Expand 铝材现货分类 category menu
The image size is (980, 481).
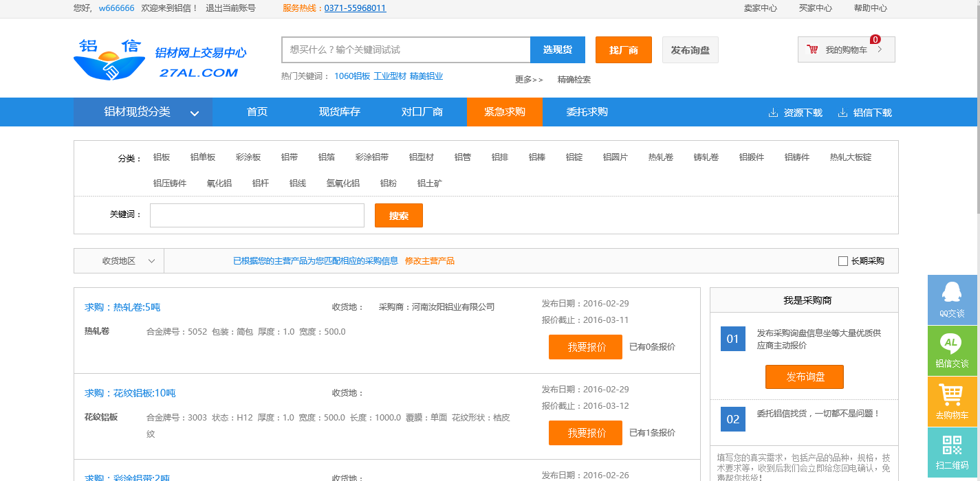(x=143, y=112)
